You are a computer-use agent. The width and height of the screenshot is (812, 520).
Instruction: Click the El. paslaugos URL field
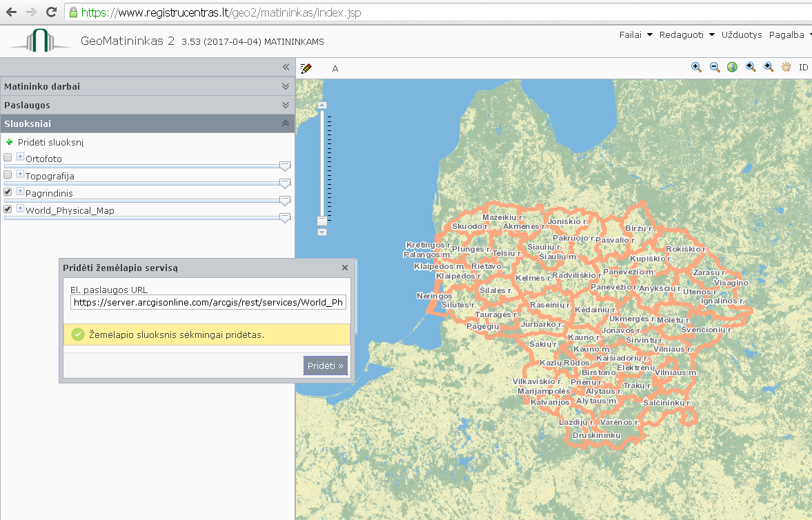(208, 303)
